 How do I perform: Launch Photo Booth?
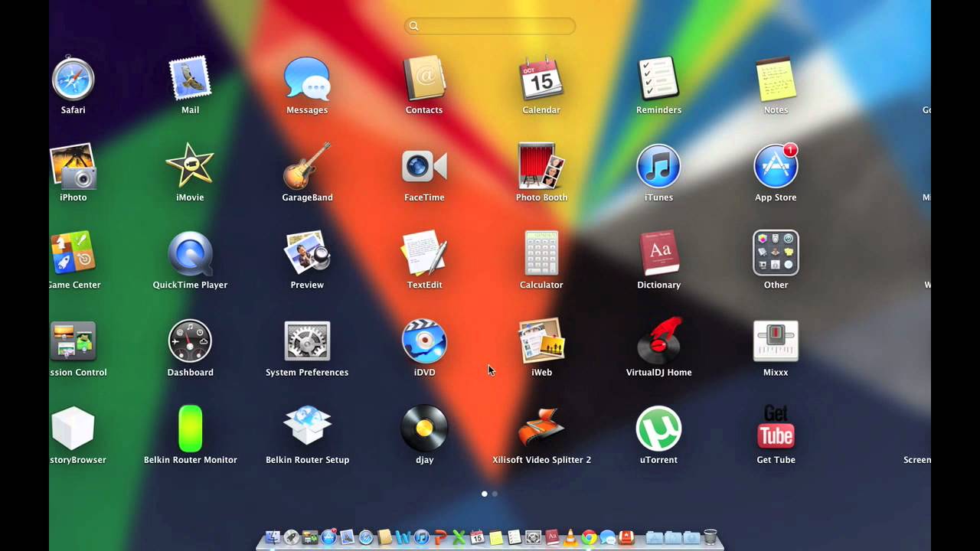pos(541,167)
